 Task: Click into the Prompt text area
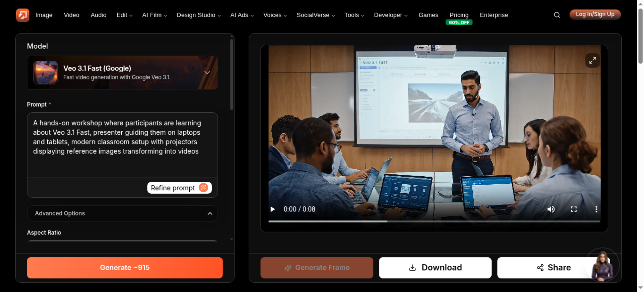click(122, 145)
